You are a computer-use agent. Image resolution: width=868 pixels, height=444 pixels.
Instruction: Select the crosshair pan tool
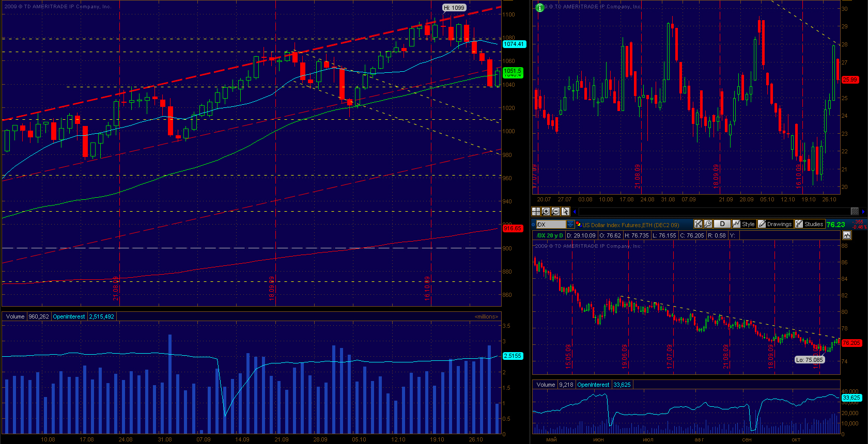536,211
